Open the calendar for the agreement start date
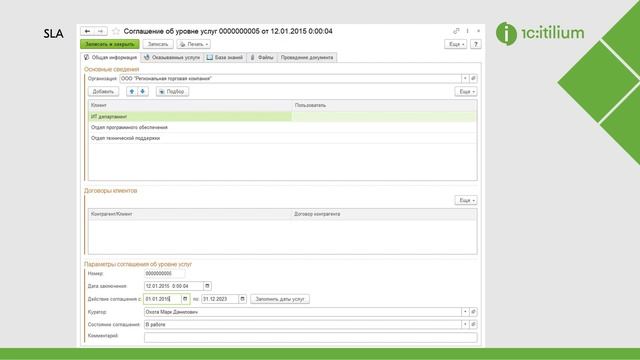Image resolution: width=640 pixels, height=360 pixels. pos(185,299)
